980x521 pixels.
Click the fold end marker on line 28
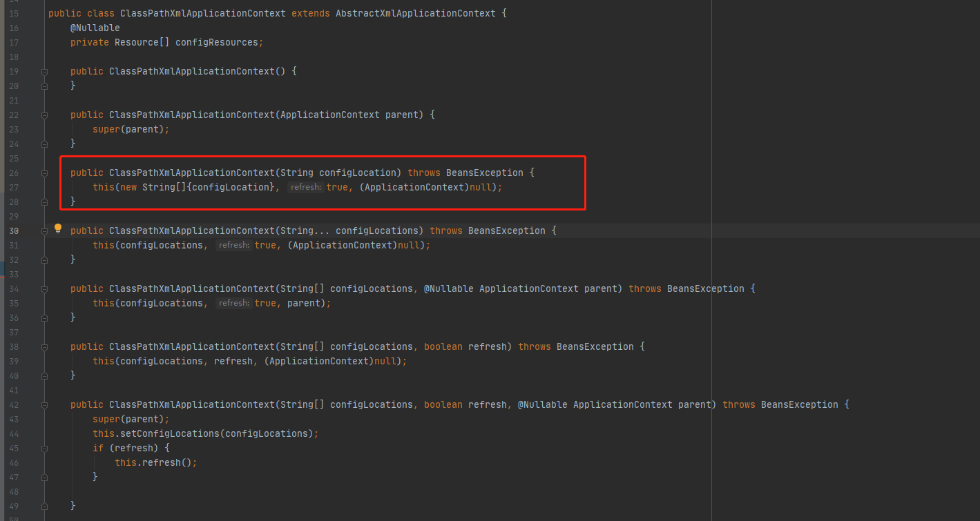[x=44, y=201]
